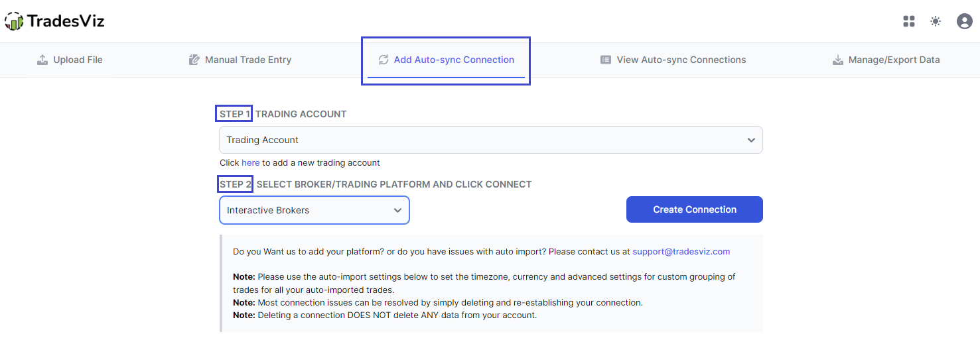Open the user profile avatar icon
The height and width of the screenshot is (340, 980).
pyautogui.click(x=964, y=21)
